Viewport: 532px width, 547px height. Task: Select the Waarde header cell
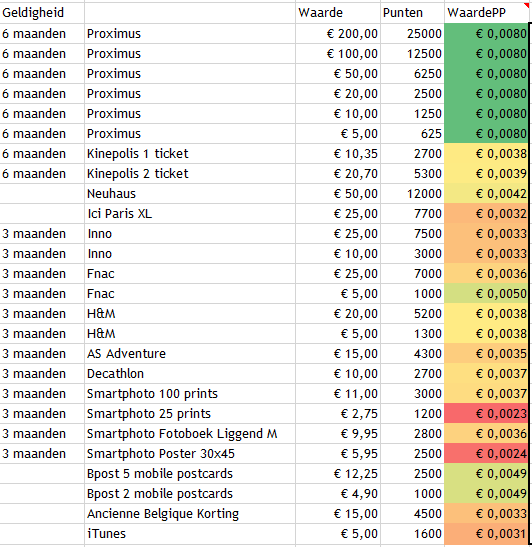pos(338,13)
